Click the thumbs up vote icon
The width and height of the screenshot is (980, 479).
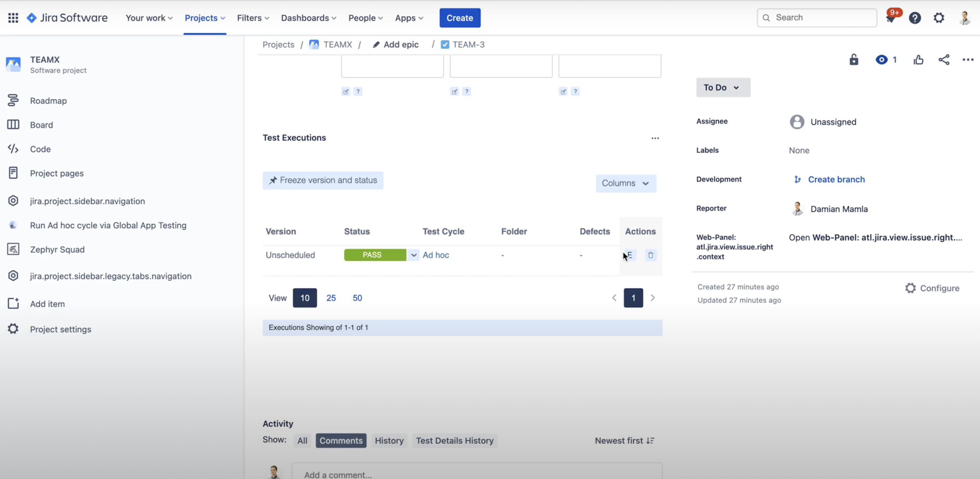coord(918,60)
